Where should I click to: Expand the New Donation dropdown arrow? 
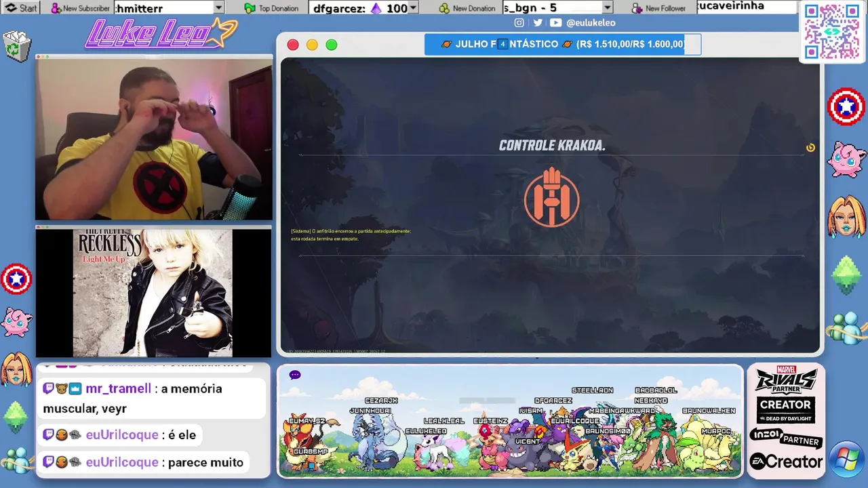(607, 8)
